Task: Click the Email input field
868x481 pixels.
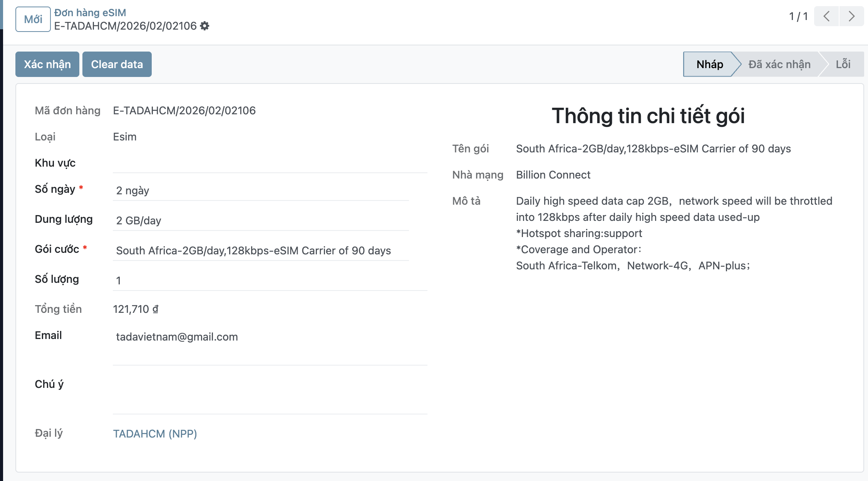Action: pyautogui.click(x=270, y=337)
